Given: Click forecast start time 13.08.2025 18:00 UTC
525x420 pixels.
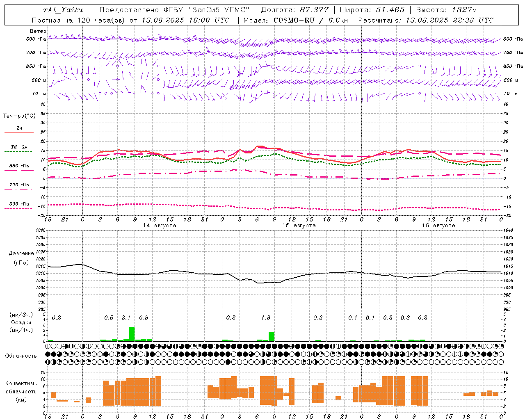Looking at the screenshot, I should tap(185, 20).
